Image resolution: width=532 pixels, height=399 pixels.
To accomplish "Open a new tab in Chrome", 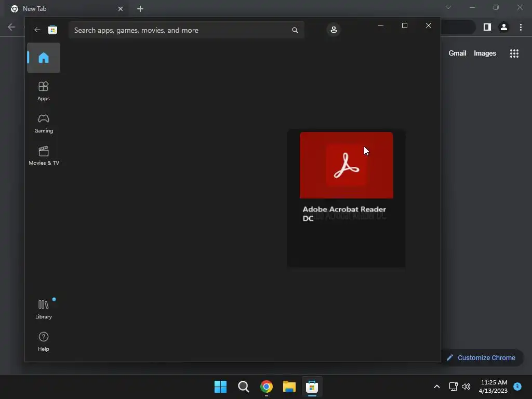I will [x=140, y=9].
